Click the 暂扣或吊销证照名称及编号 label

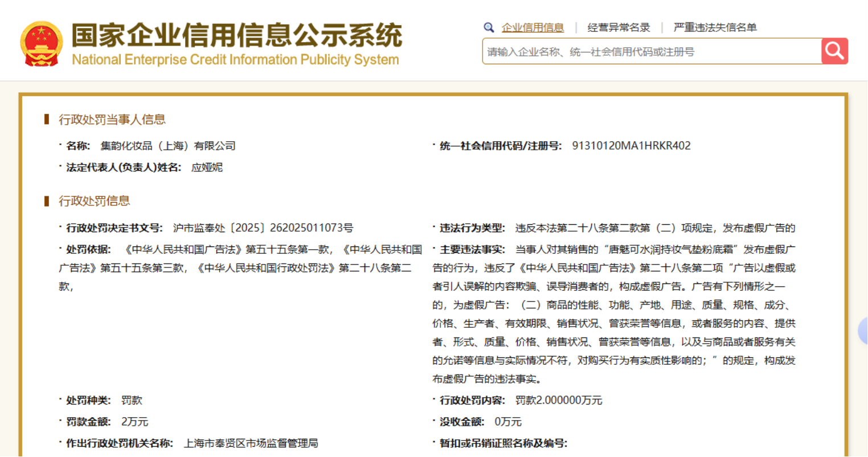coord(503,443)
